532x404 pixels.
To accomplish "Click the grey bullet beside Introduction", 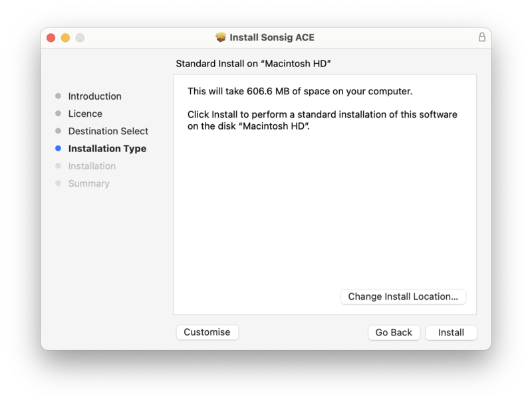I will click(59, 96).
